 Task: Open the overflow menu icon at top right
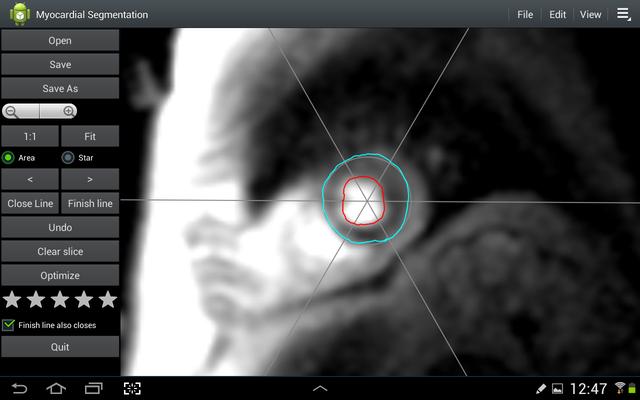(x=624, y=14)
